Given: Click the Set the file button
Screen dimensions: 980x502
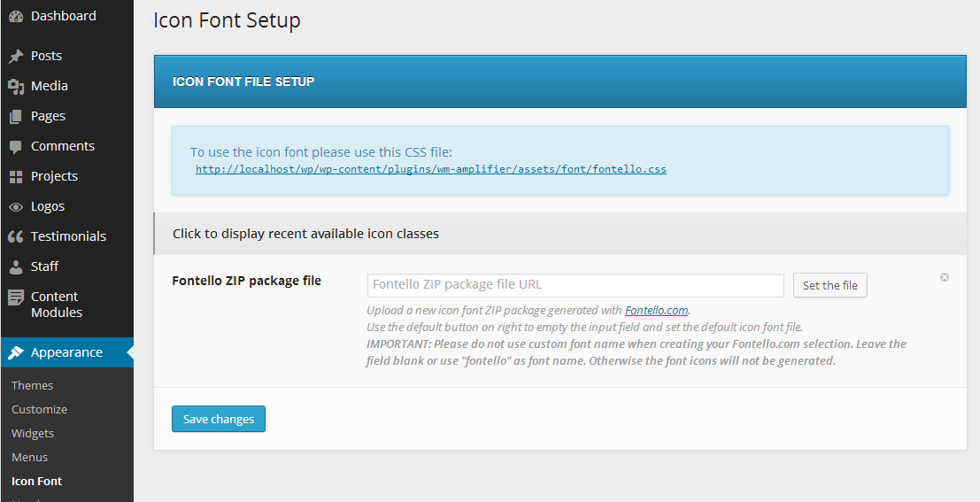Looking at the screenshot, I should pyautogui.click(x=830, y=285).
